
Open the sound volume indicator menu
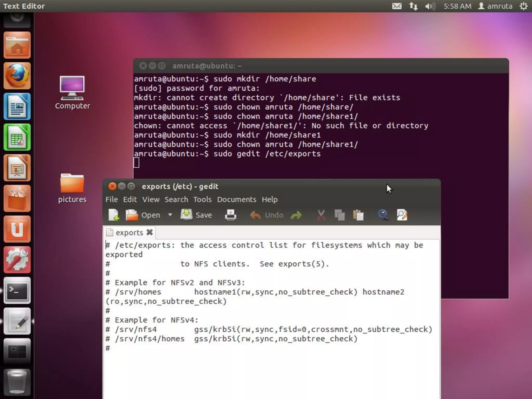coord(430,6)
